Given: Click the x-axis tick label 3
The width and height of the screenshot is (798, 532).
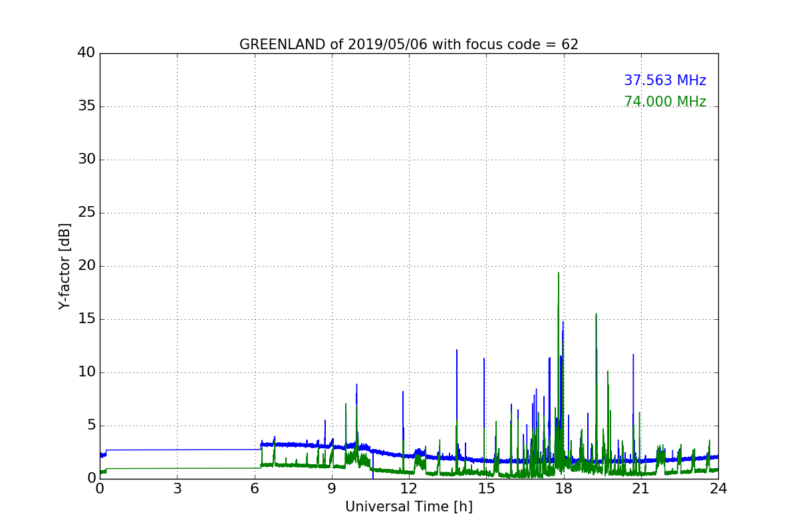Looking at the screenshot, I should (x=177, y=489).
